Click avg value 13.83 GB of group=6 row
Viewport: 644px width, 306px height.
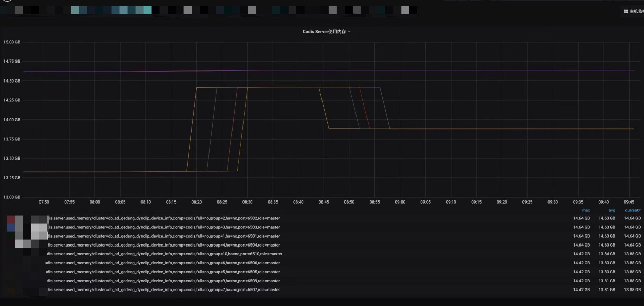pos(607,263)
